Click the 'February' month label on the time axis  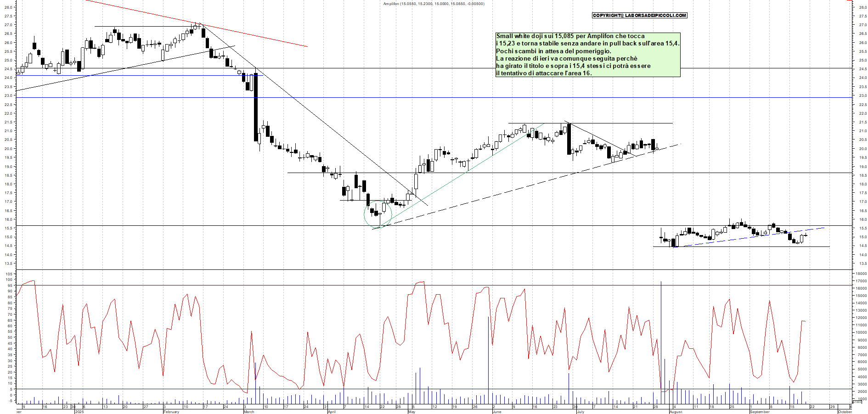point(171,412)
